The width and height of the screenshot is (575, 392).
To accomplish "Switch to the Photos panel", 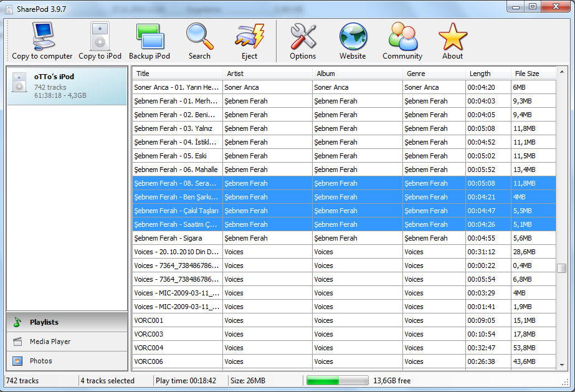I will [67, 361].
